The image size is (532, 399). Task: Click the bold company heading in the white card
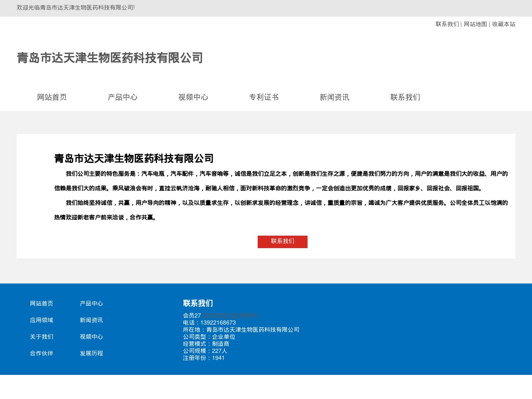(x=134, y=158)
